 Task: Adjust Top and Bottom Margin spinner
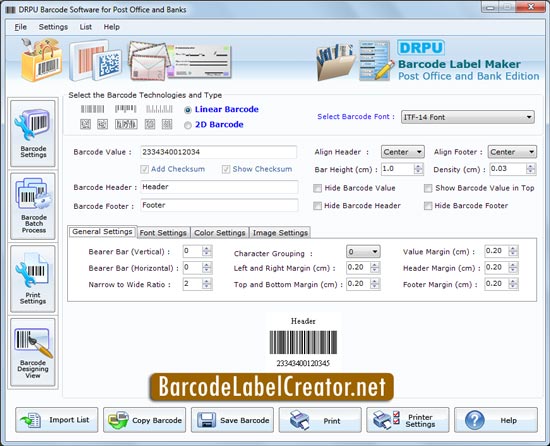(x=375, y=284)
